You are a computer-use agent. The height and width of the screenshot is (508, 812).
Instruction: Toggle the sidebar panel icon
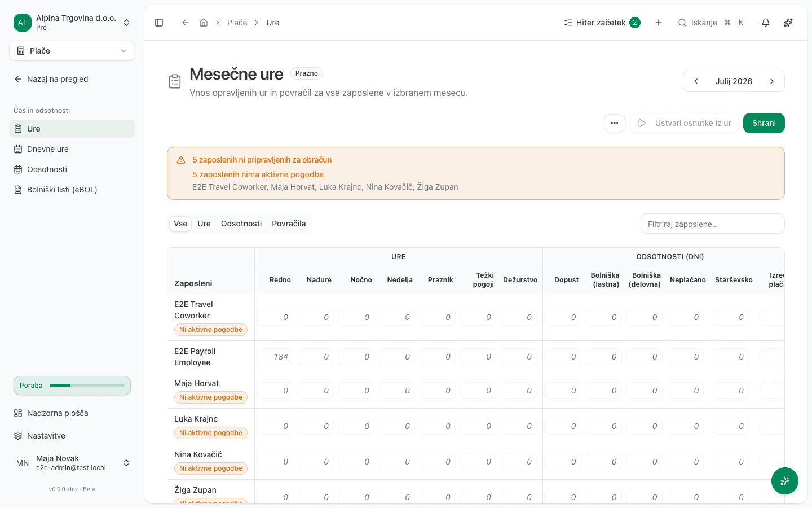tap(159, 23)
